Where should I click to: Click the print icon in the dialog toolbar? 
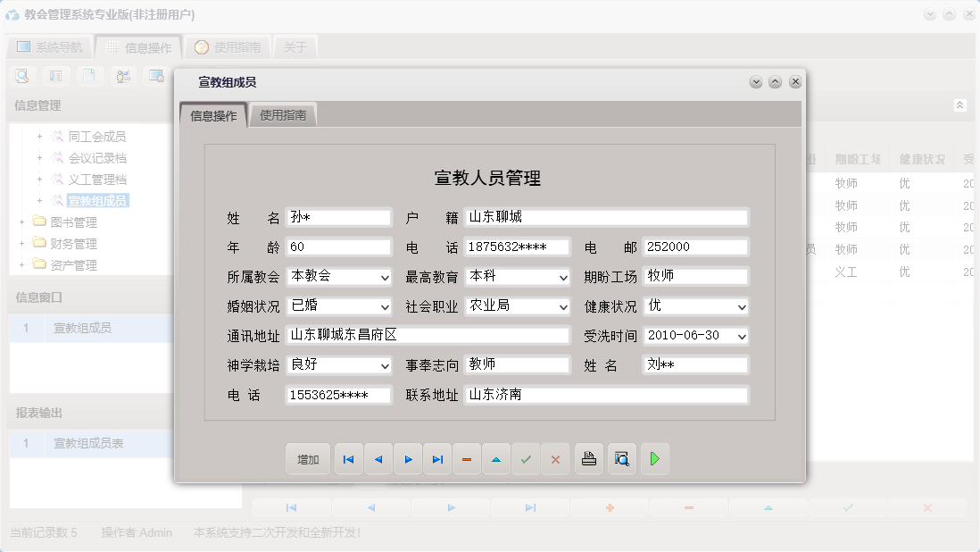(x=588, y=458)
